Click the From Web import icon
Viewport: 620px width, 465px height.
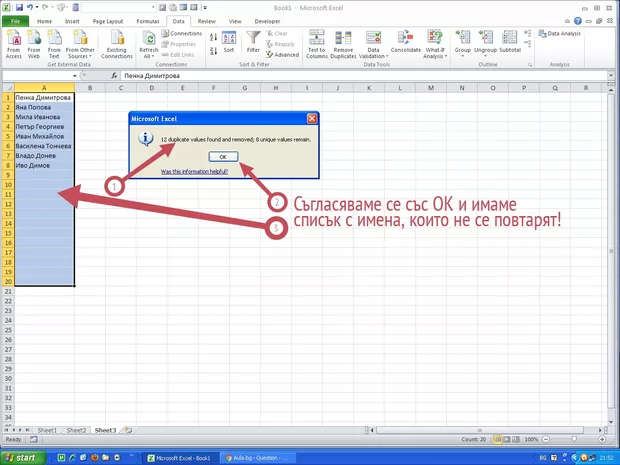35,39
